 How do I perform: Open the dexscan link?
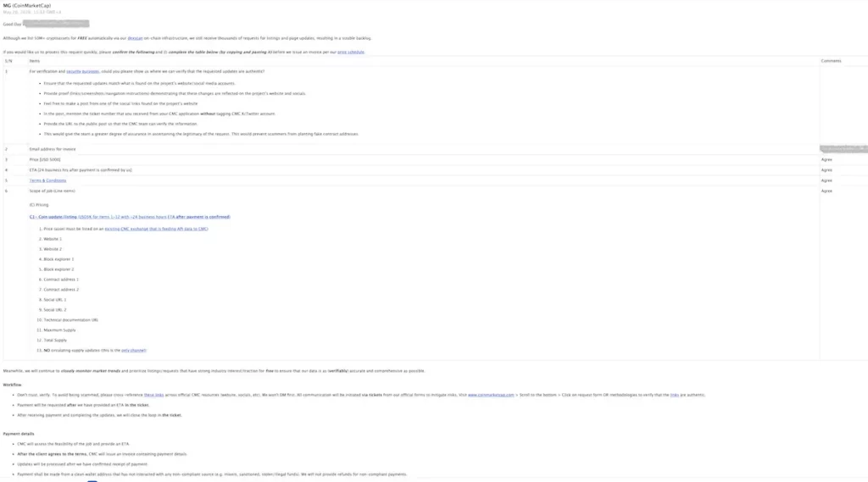(x=135, y=38)
